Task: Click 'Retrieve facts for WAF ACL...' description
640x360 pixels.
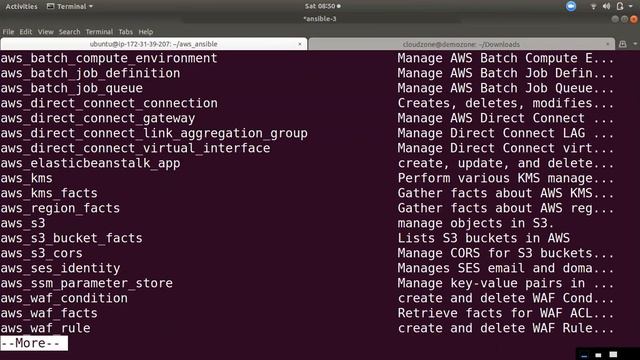Action: click(506, 313)
